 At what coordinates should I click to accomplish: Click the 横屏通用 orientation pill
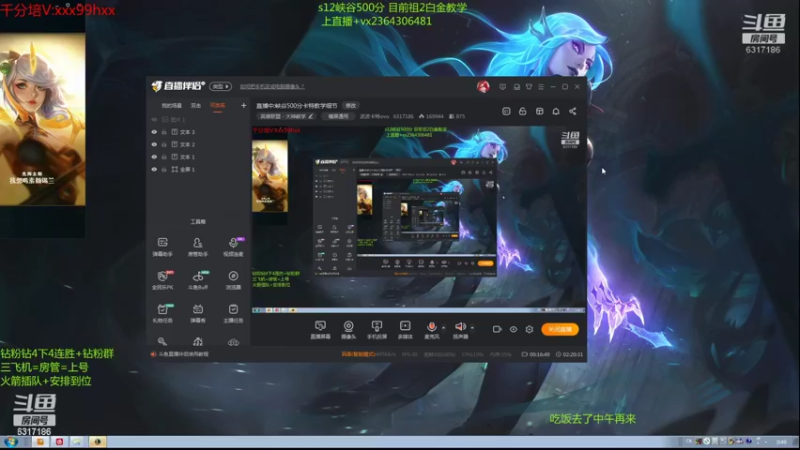[338, 116]
